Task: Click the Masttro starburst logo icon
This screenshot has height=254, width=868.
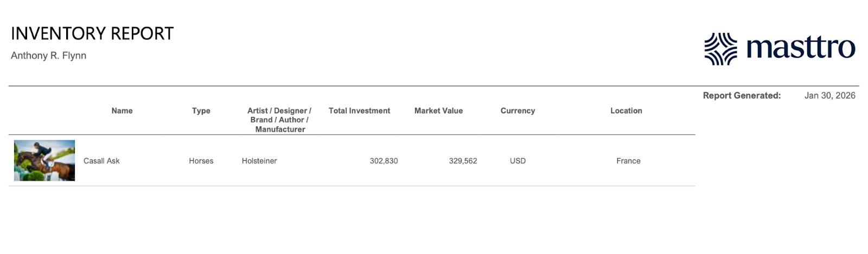Action: point(720,49)
